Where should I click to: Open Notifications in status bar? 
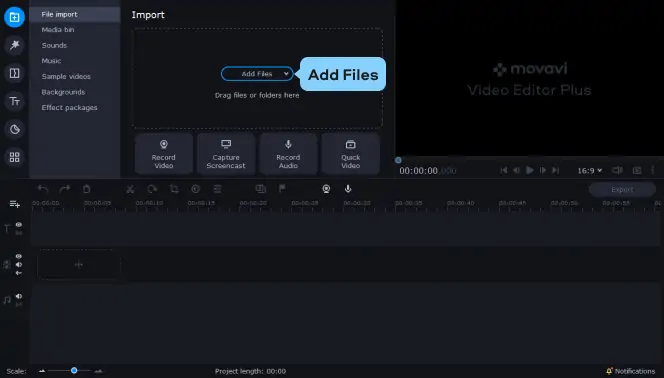click(x=631, y=371)
